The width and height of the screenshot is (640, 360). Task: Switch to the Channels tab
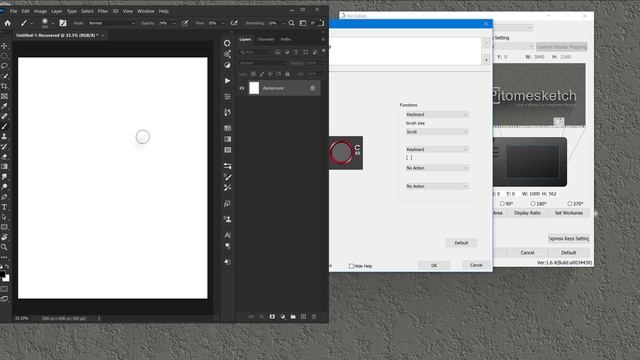(266, 39)
